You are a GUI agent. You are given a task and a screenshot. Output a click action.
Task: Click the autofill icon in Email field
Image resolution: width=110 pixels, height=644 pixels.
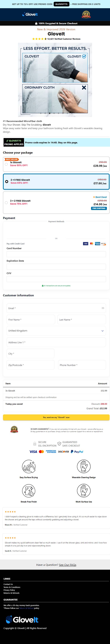103,308
